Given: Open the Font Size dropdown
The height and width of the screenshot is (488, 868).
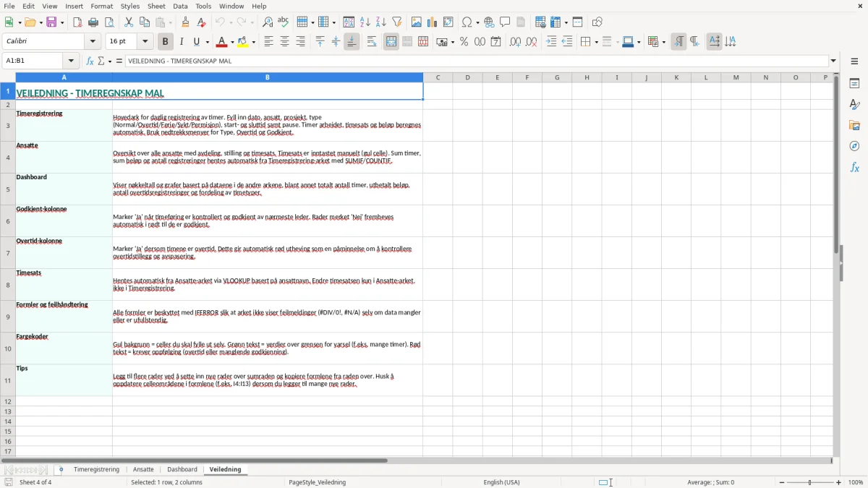Looking at the screenshot, I should coord(145,42).
